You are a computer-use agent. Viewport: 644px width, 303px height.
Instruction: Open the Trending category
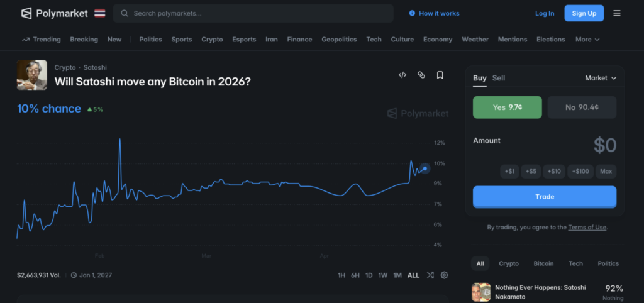pyautogui.click(x=42, y=40)
